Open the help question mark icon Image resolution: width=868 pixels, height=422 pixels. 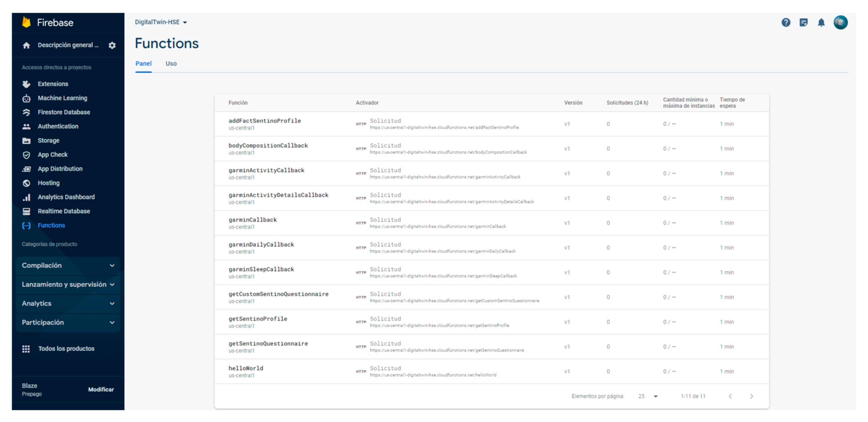pos(786,23)
